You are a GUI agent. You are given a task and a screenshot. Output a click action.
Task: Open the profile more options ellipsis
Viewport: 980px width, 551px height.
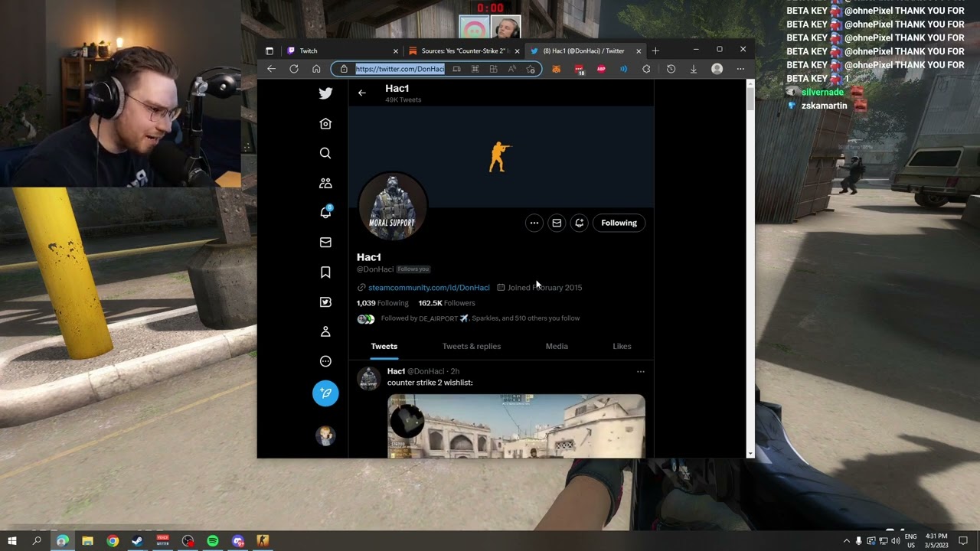(534, 223)
